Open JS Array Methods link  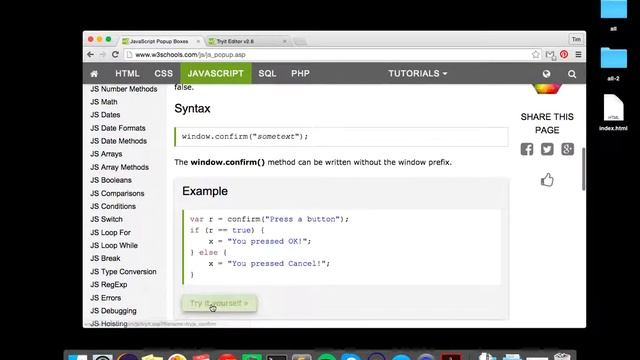(120, 167)
